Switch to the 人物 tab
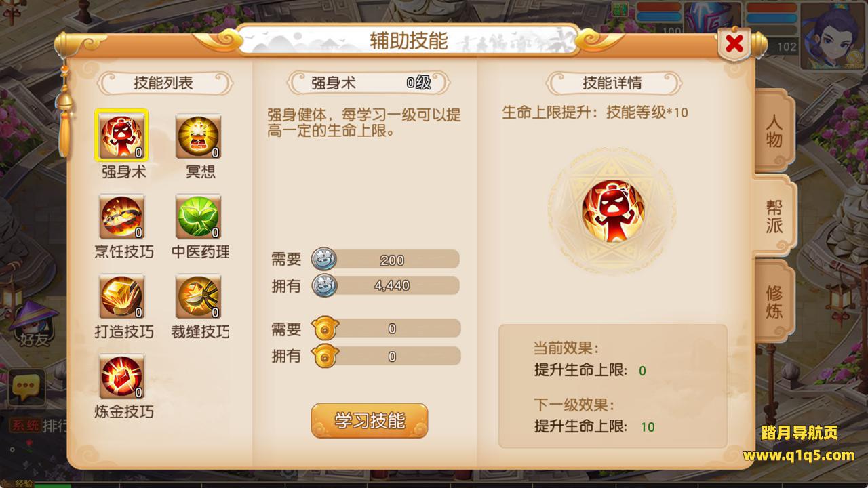Image resolution: width=868 pixels, height=488 pixels. (774, 131)
